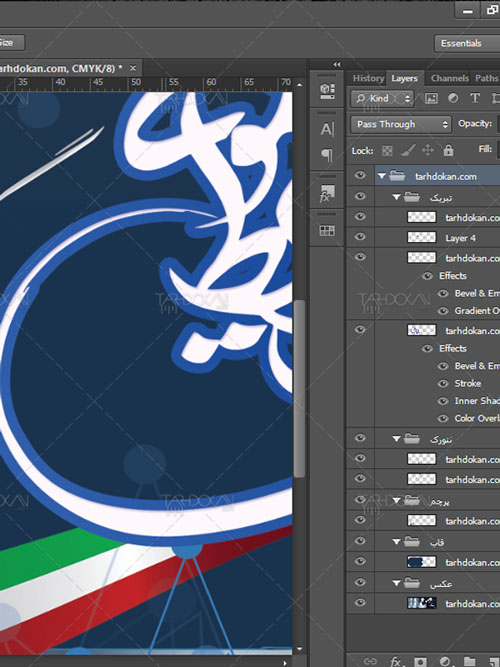Switch to the Channels tab
The height and width of the screenshot is (667, 500).
pyautogui.click(x=449, y=78)
